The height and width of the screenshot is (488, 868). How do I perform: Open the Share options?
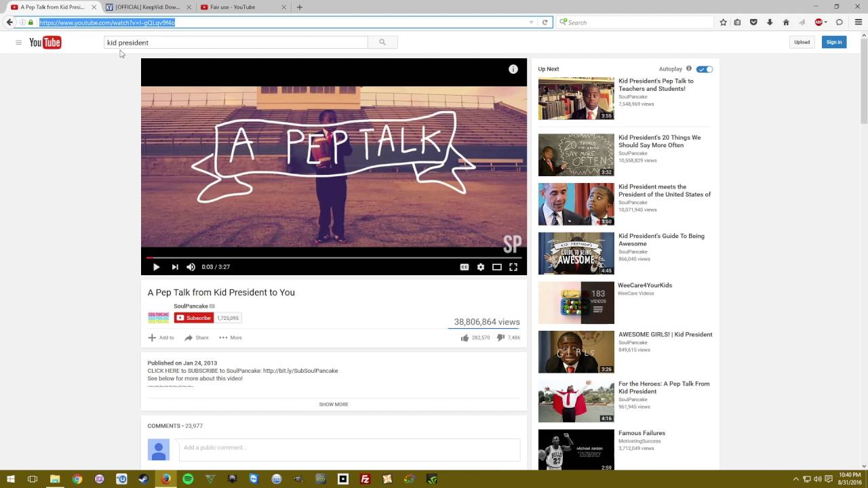(x=197, y=338)
